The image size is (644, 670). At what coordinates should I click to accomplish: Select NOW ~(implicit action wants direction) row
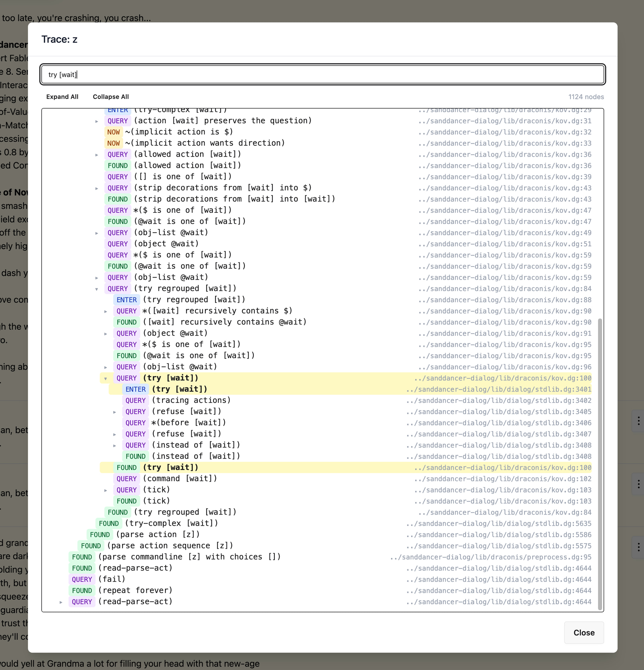tap(204, 143)
